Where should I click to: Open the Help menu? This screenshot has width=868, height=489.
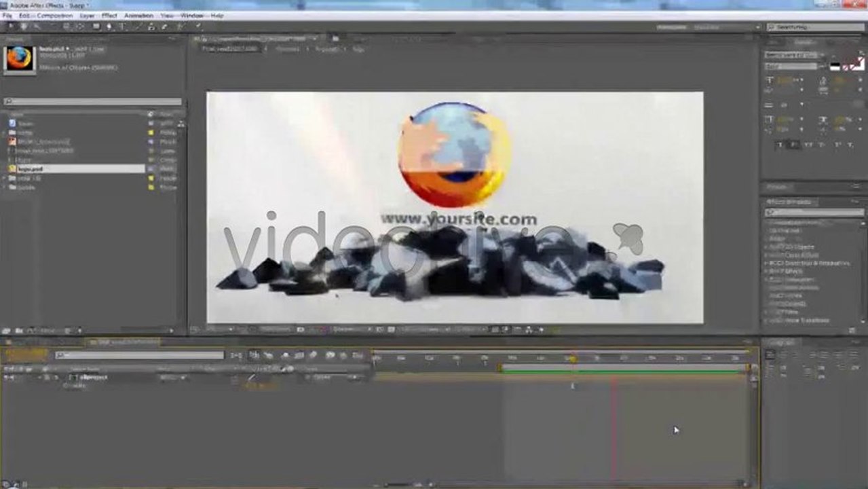click(217, 15)
